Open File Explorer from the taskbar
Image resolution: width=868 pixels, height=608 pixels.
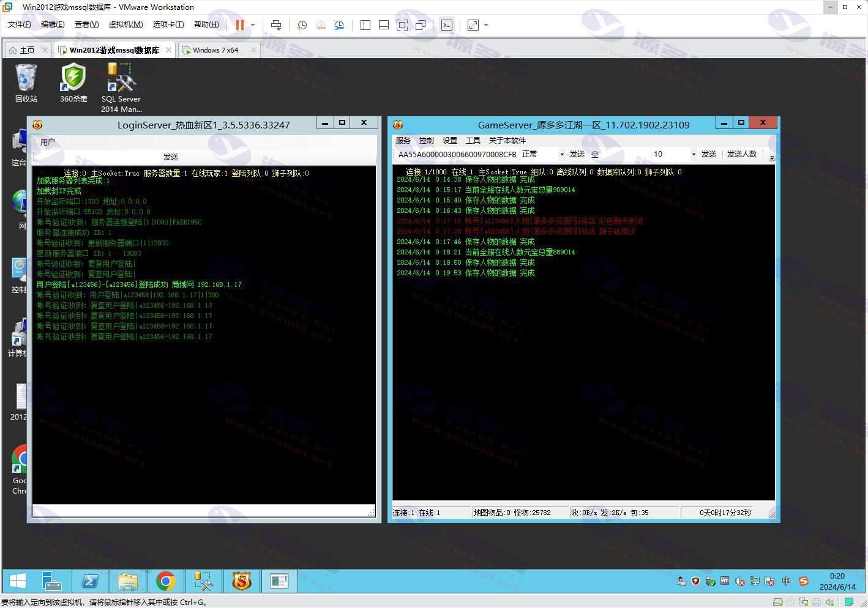pyautogui.click(x=128, y=581)
